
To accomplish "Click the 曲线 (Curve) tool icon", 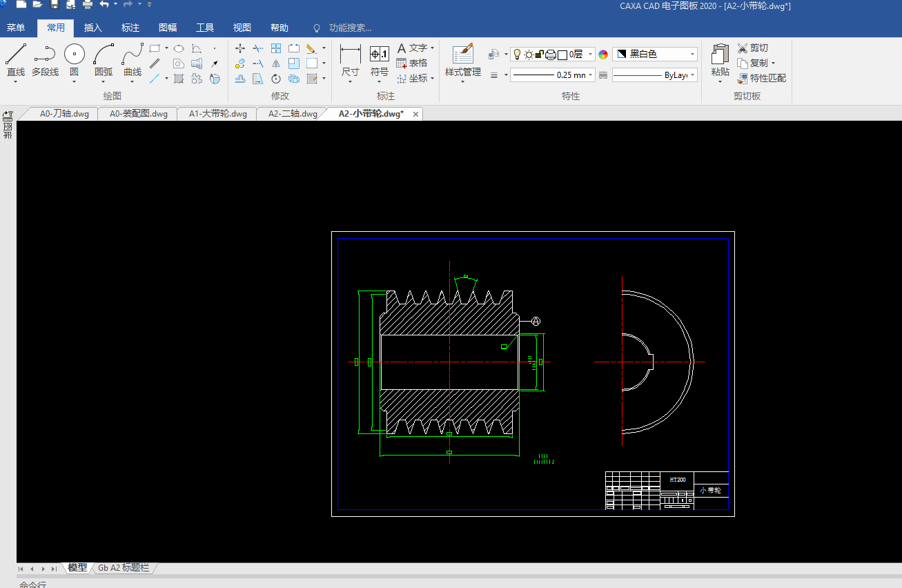I will pos(133,55).
